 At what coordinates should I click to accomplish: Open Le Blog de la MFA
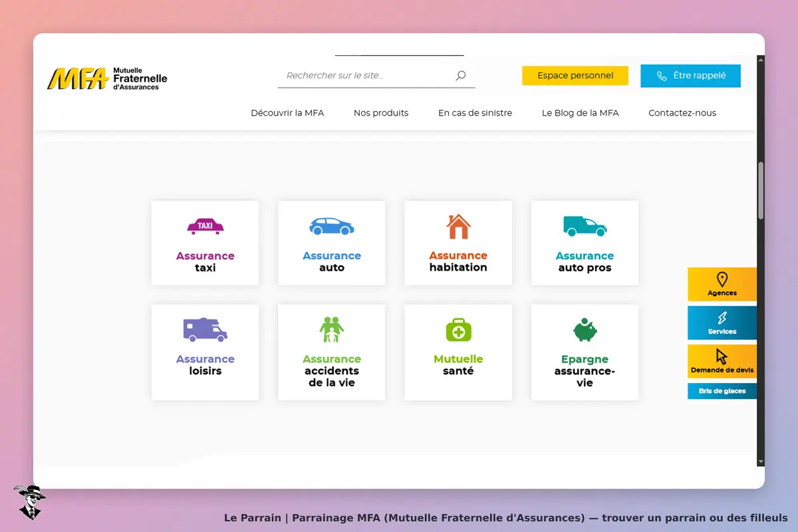click(581, 113)
